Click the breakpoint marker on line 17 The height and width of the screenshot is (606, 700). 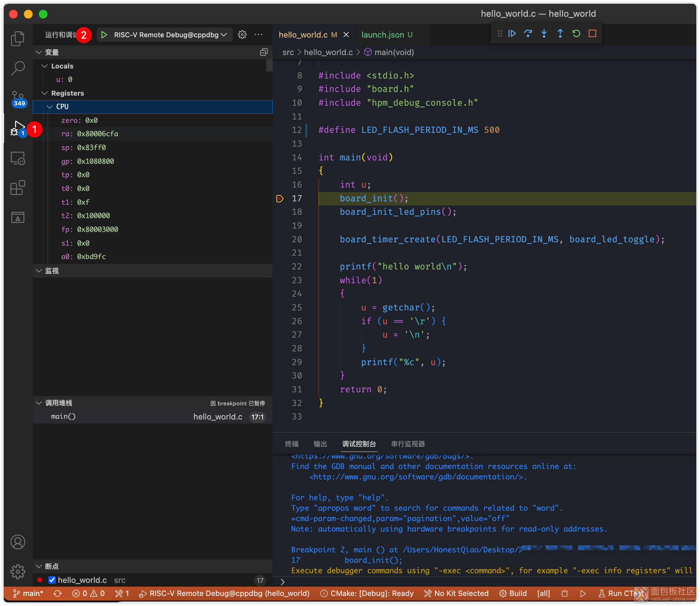[x=280, y=198]
